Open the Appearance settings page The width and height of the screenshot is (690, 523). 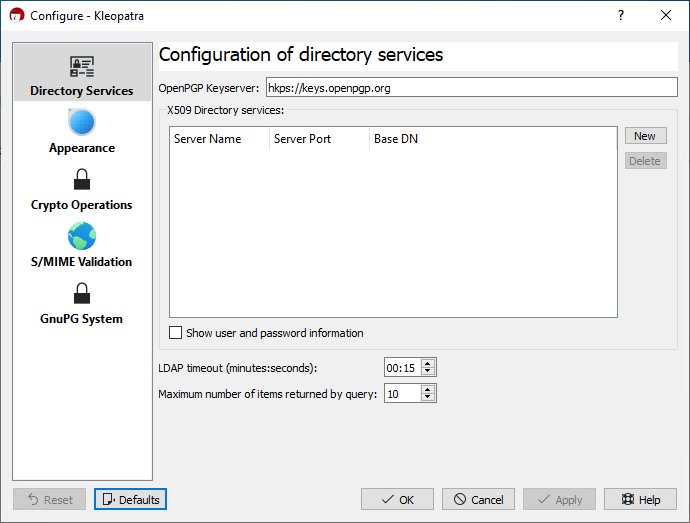click(82, 130)
